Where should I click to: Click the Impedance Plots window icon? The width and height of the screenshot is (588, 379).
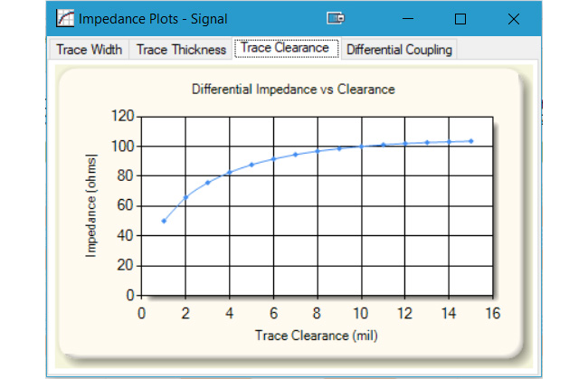click(x=65, y=18)
